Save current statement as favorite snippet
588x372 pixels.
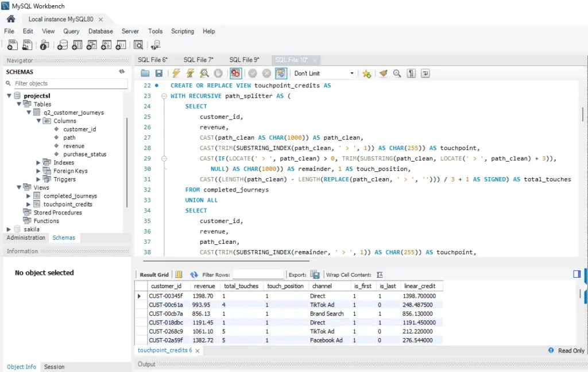(367, 74)
